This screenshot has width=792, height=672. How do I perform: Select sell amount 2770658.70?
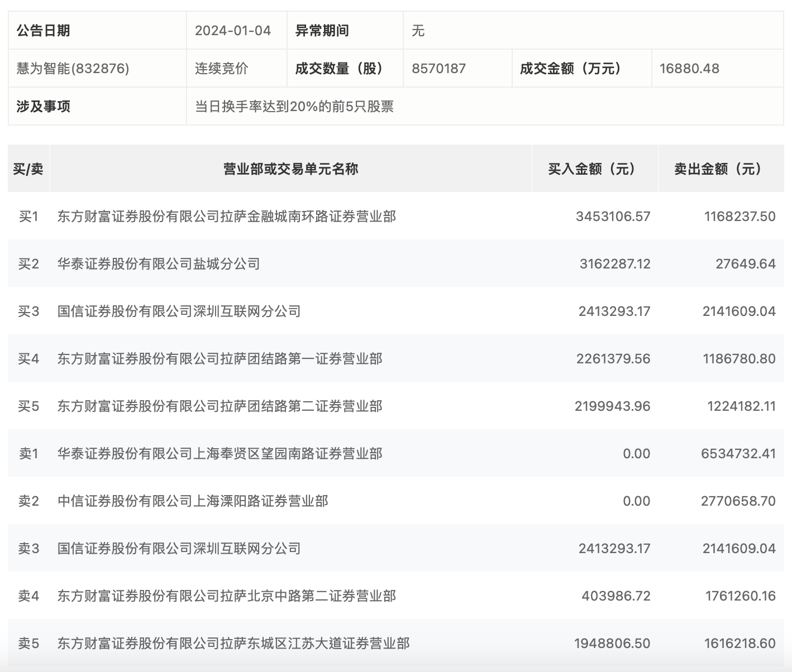coord(738,501)
